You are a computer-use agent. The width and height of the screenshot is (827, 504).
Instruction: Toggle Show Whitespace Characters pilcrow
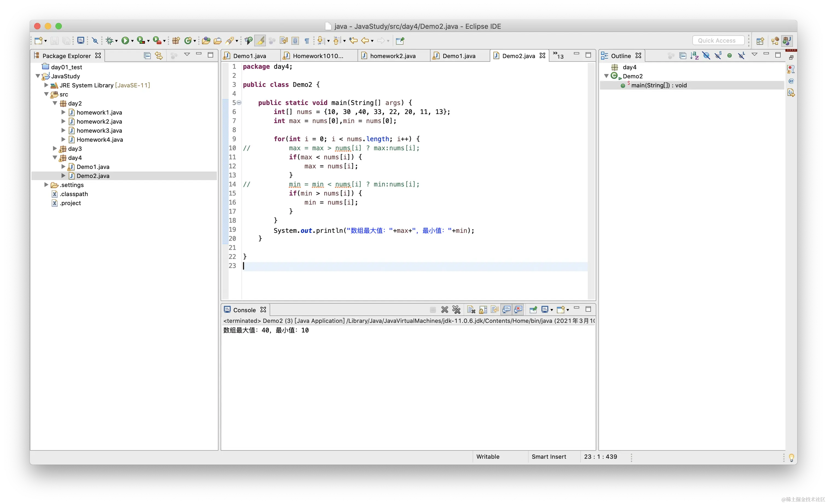(x=307, y=40)
